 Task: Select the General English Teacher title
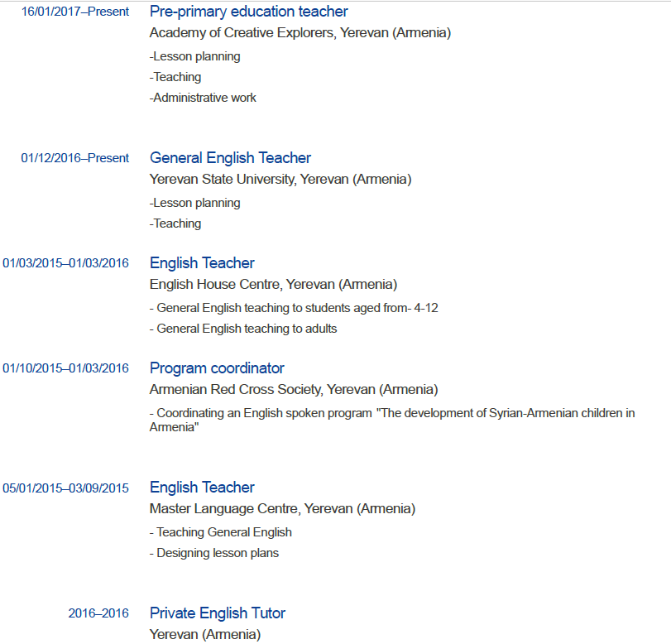(x=230, y=158)
